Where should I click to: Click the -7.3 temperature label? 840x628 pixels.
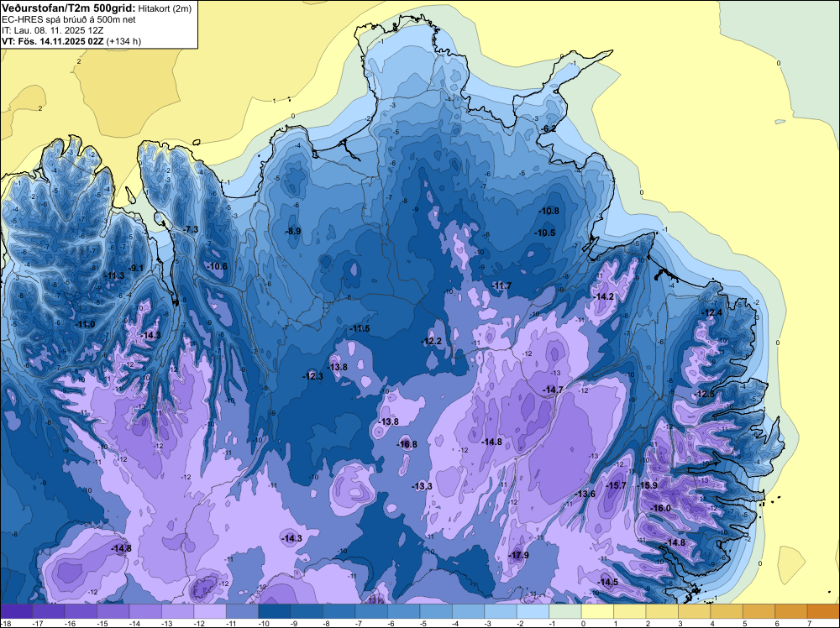[x=192, y=229]
